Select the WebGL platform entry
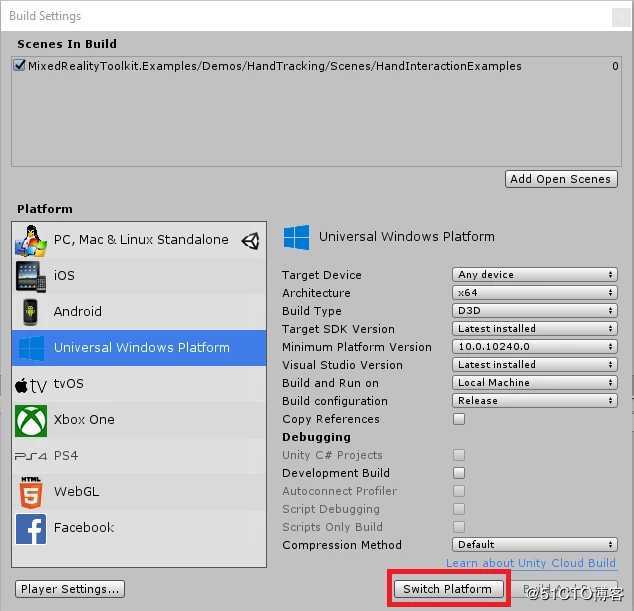Screen dimensions: 634x611 (x=139, y=492)
